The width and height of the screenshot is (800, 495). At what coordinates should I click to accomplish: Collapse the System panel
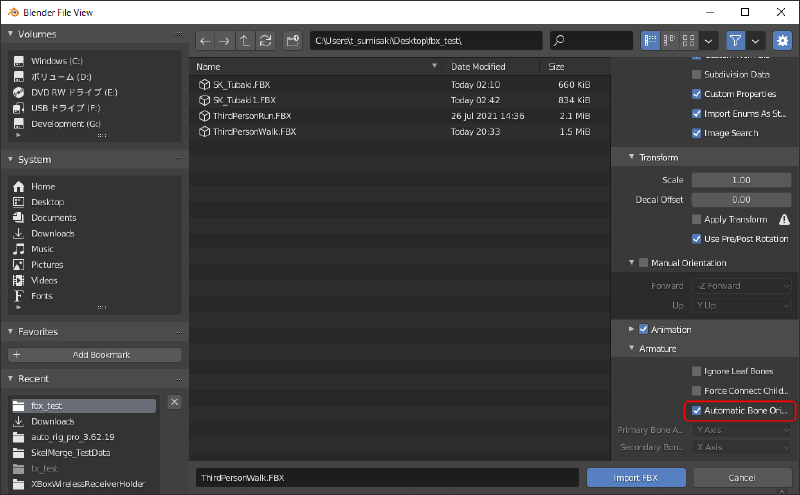coord(11,159)
